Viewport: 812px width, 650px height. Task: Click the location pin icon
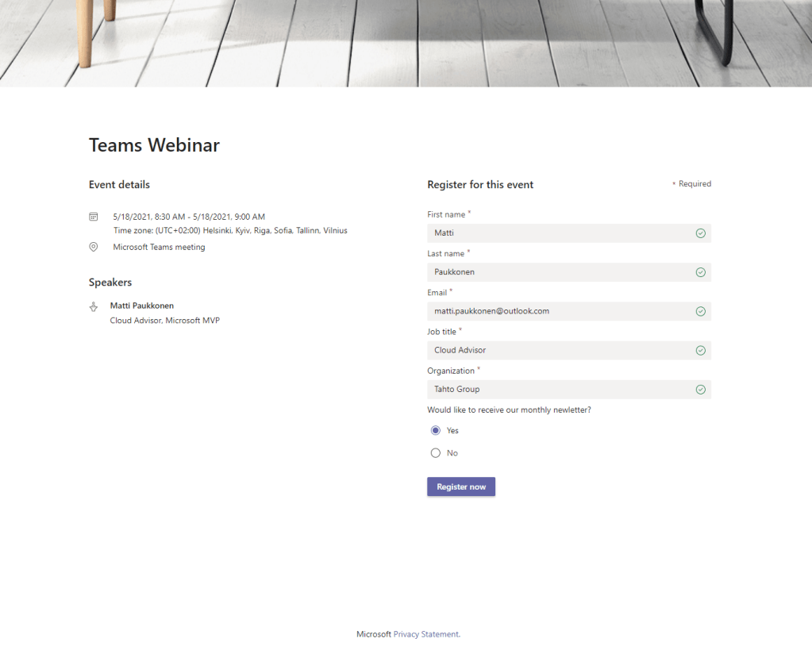pos(94,247)
